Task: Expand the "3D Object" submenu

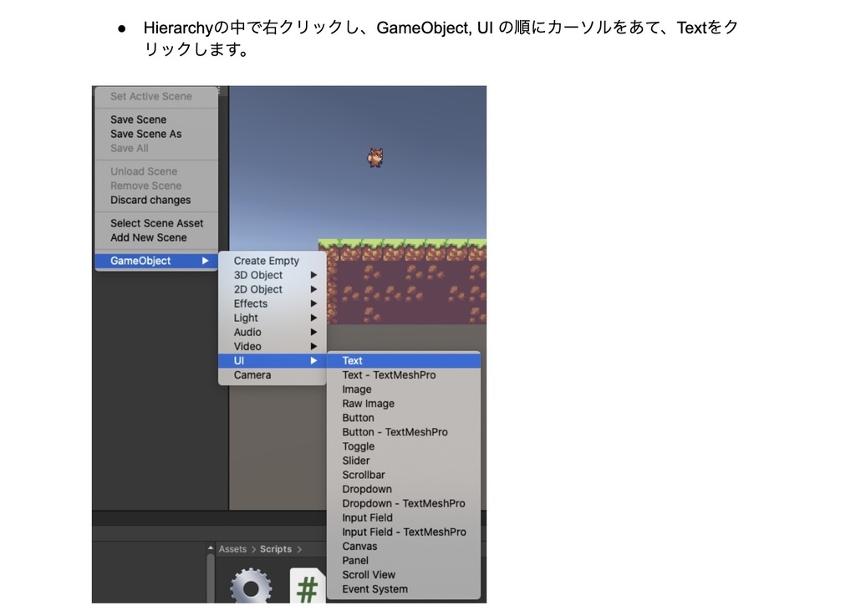Action: 257,275
